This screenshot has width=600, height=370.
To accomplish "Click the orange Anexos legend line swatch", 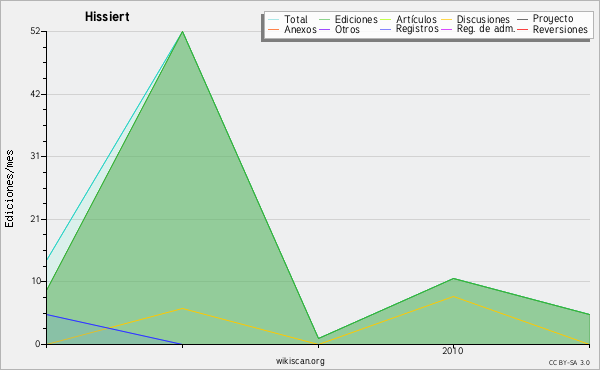I will (274, 29).
